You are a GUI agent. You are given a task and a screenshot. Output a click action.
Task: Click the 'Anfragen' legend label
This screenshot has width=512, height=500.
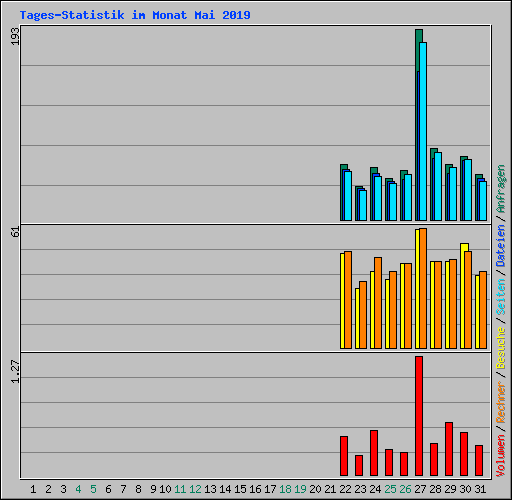pos(501,189)
